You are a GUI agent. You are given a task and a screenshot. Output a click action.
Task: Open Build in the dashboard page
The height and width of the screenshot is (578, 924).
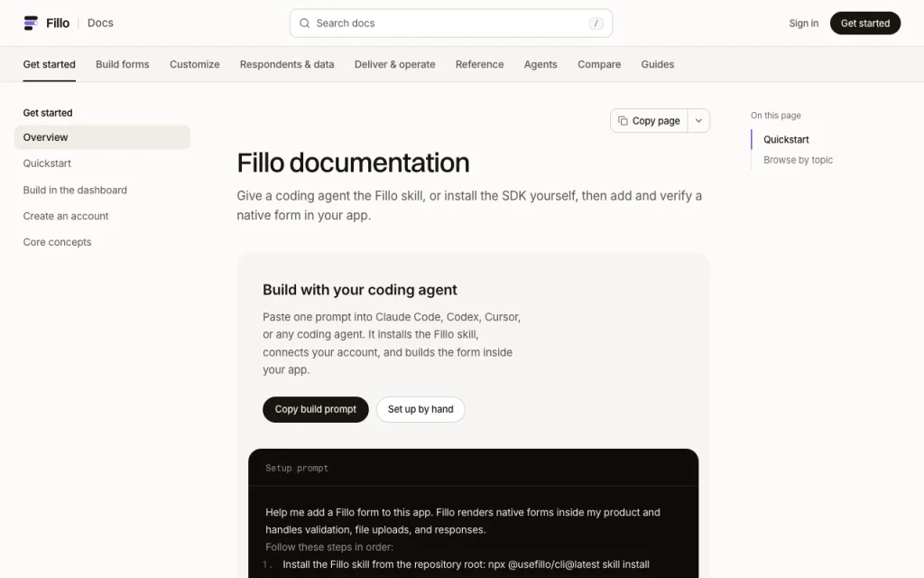(x=75, y=190)
